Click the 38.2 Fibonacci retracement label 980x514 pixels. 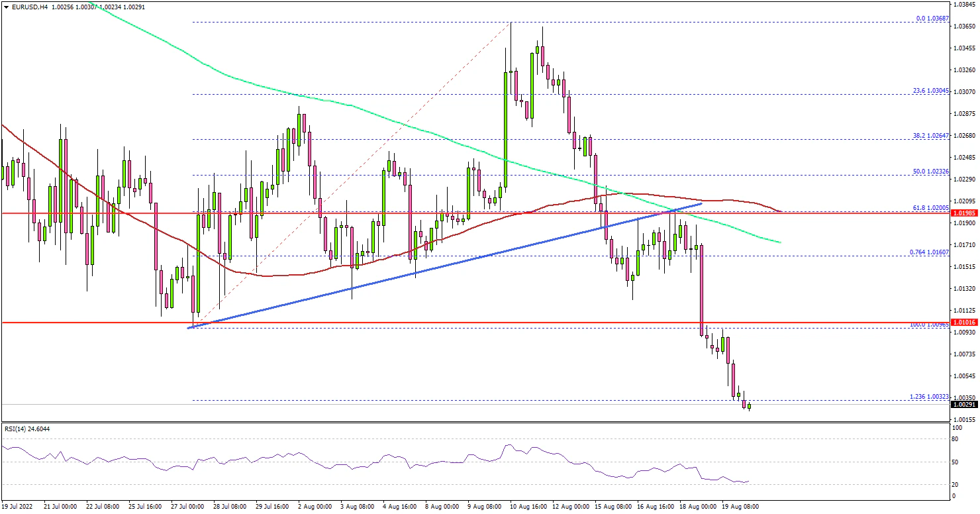(929, 136)
